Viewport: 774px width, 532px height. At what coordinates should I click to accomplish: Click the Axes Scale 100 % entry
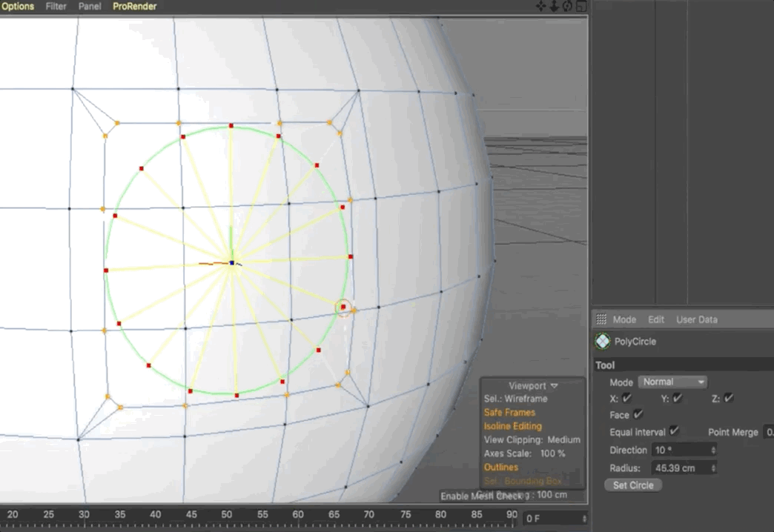(524, 453)
